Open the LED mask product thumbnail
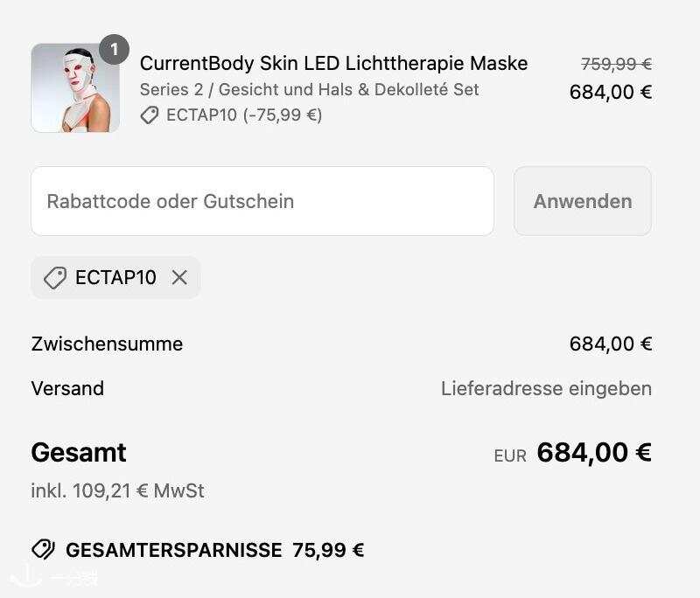 (75, 87)
